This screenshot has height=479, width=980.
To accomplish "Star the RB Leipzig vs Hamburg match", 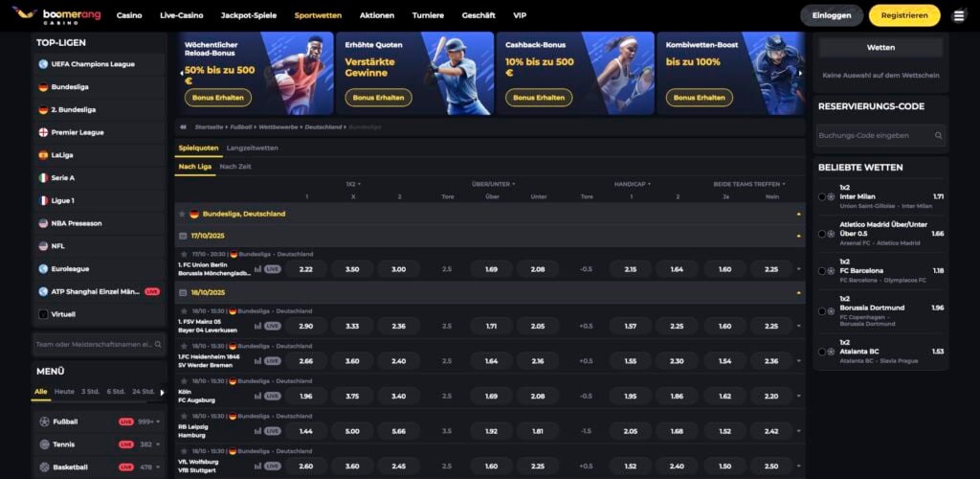I will [183, 418].
